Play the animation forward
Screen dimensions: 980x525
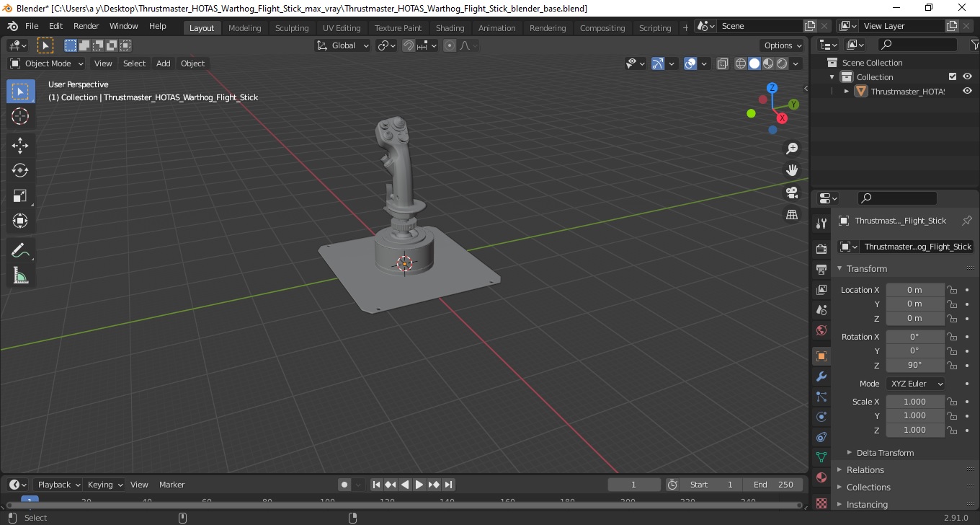click(x=419, y=485)
